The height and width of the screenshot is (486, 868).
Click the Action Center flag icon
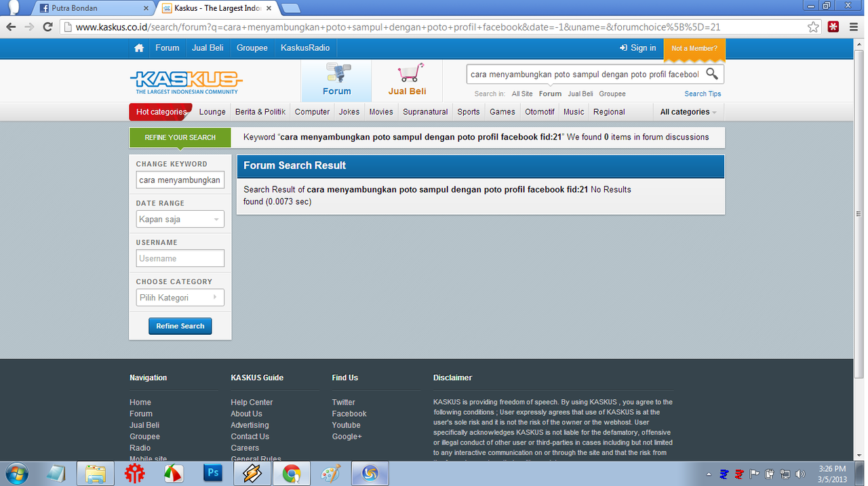pos(754,474)
